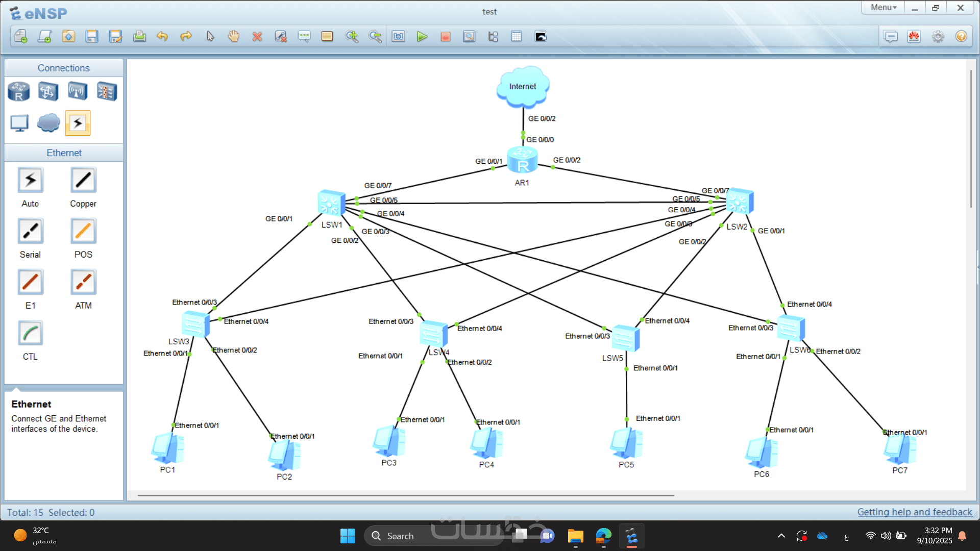980x551 pixels.
Task: Select the Router device category icon
Action: (x=19, y=92)
